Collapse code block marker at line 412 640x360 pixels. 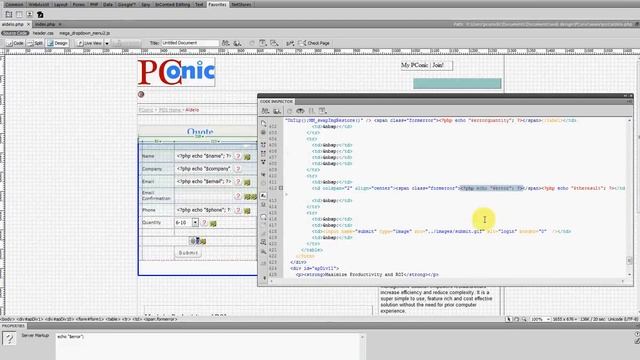point(281,188)
